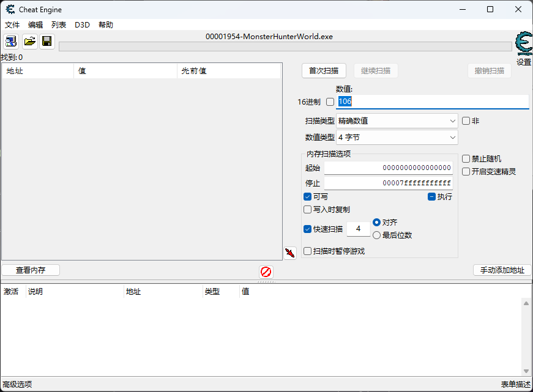
Task: Enable the 写入时复制 checkbox
Action: coord(308,210)
